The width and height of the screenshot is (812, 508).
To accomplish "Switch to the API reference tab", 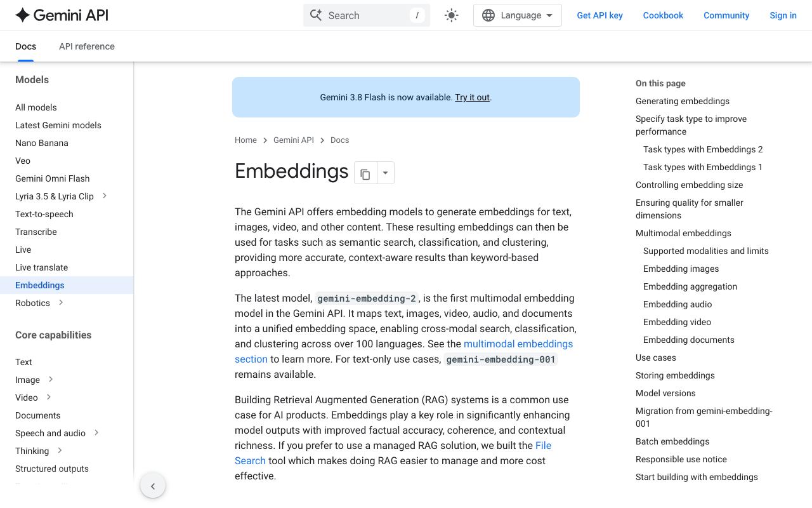I will (87, 46).
